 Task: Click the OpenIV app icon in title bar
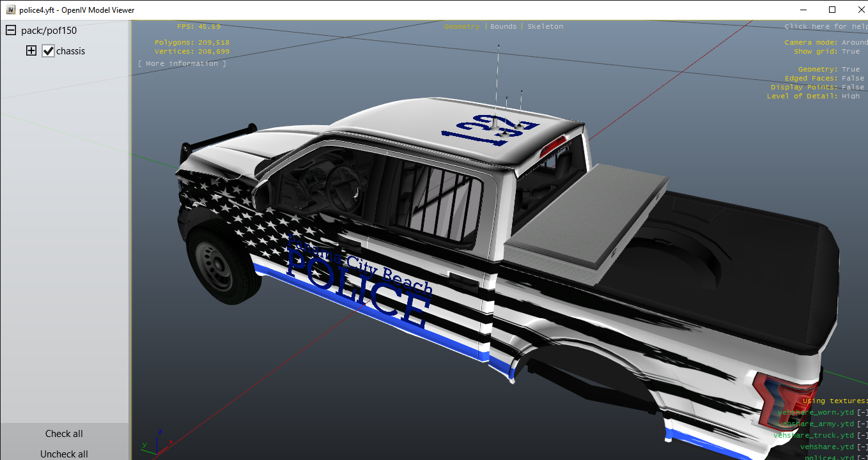click(11, 10)
